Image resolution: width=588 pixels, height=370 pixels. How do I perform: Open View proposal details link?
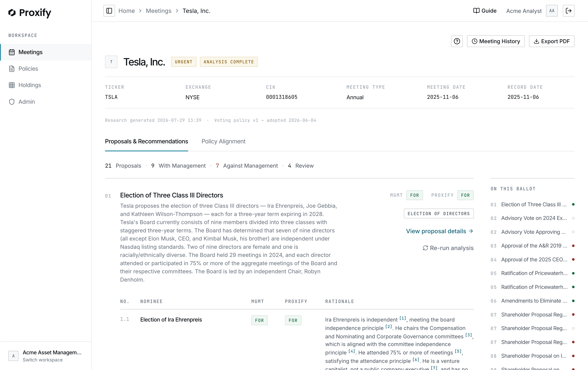(x=440, y=231)
